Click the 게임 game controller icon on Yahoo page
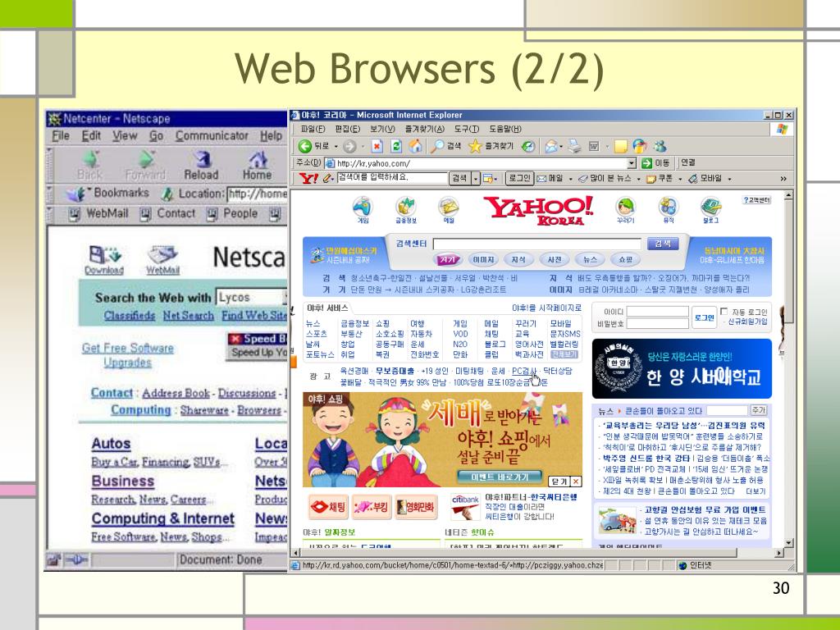 pyautogui.click(x=363, y=207)
